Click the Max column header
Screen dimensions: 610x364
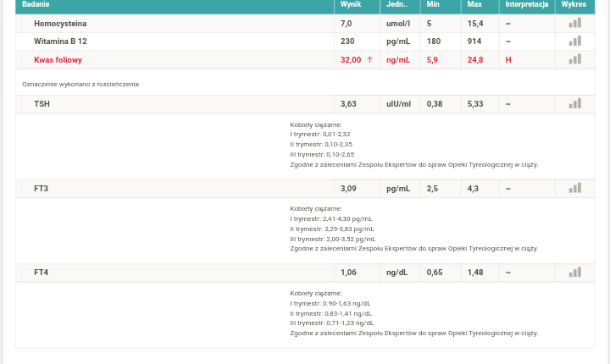click(474, 5)
